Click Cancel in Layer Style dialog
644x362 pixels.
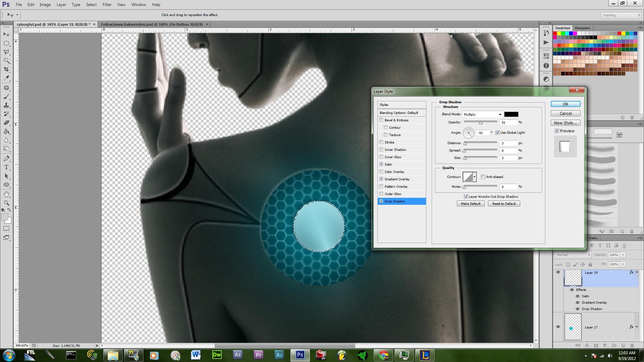566,113
